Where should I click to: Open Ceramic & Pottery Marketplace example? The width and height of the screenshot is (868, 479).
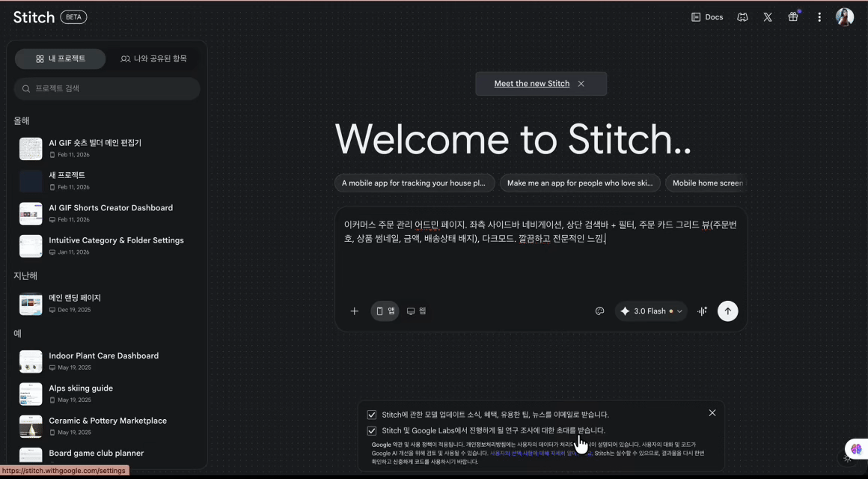106,427
